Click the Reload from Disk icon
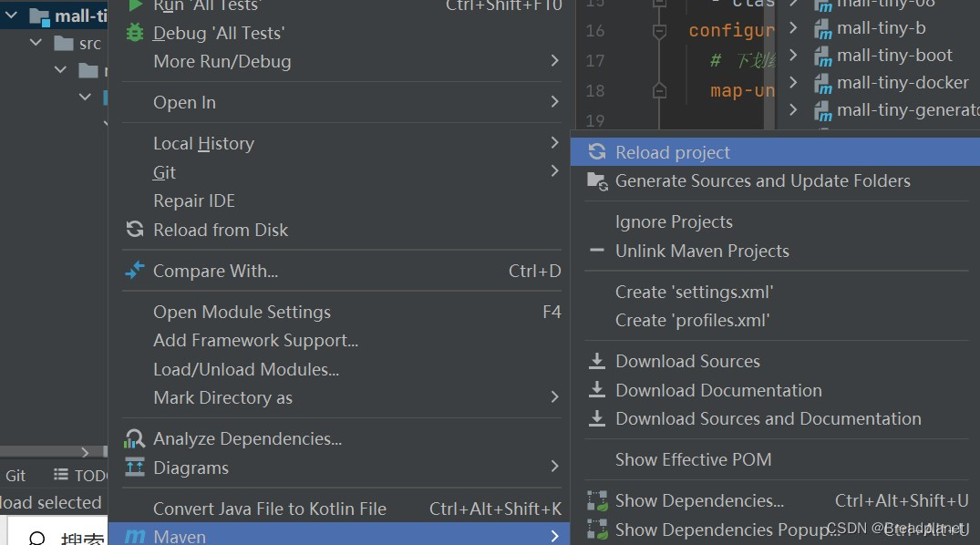This screenshot has height=545, width=980. [137, 230]
